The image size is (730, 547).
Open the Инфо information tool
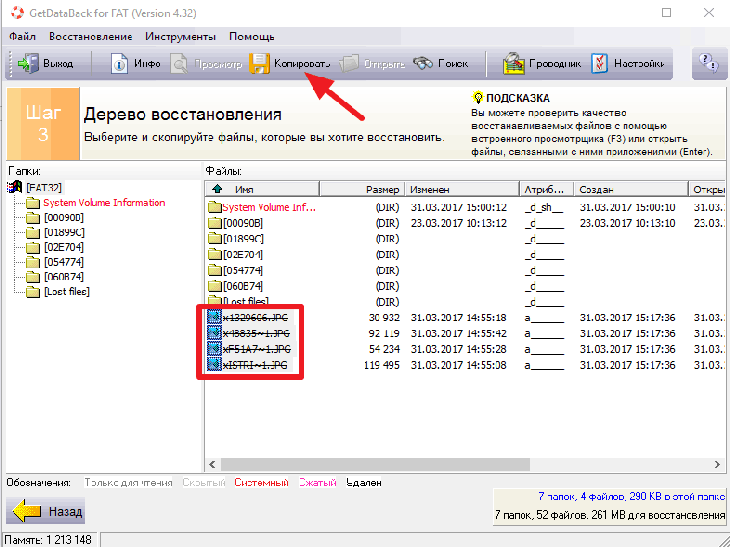coord(119,63)
